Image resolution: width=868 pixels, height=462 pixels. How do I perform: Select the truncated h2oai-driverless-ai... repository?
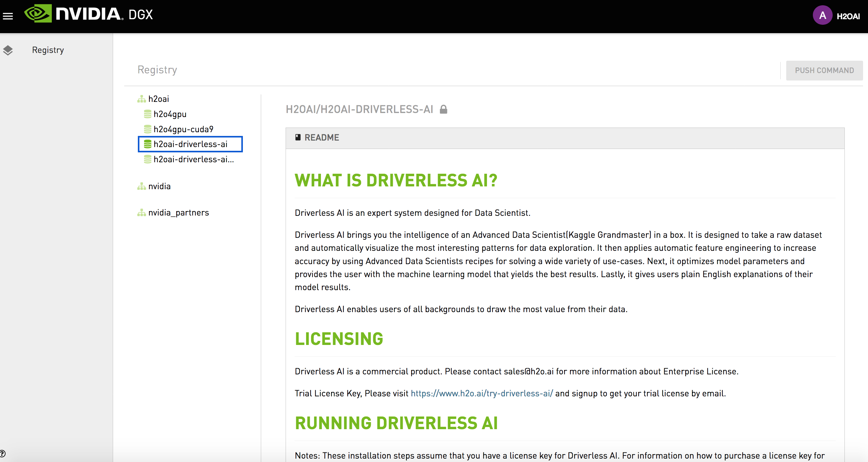193,159
